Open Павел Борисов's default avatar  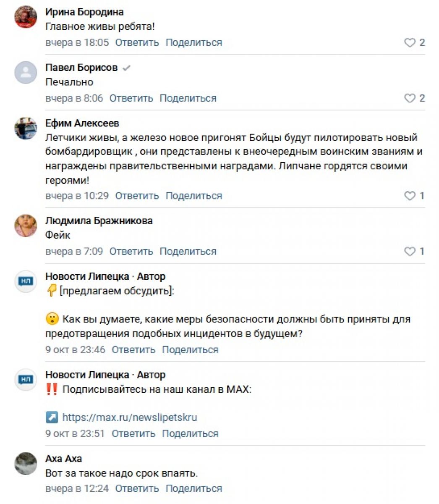coord(26,73)
